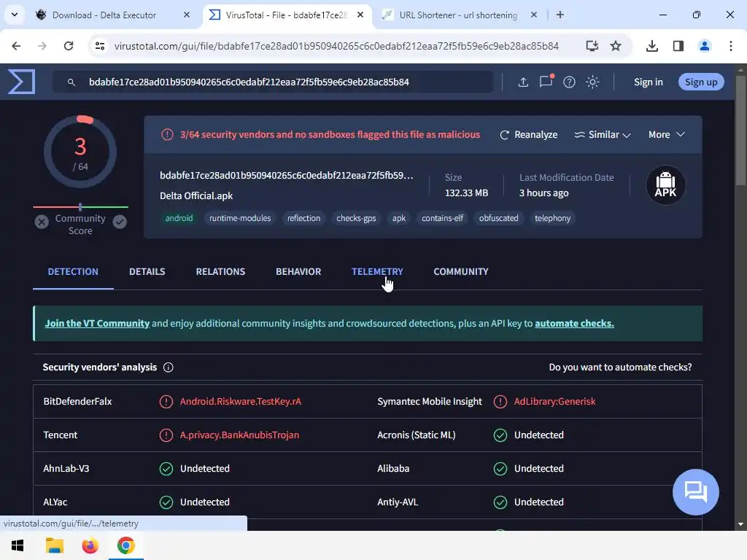Toggle the light/dark theme sun icon

click(592, 82)
